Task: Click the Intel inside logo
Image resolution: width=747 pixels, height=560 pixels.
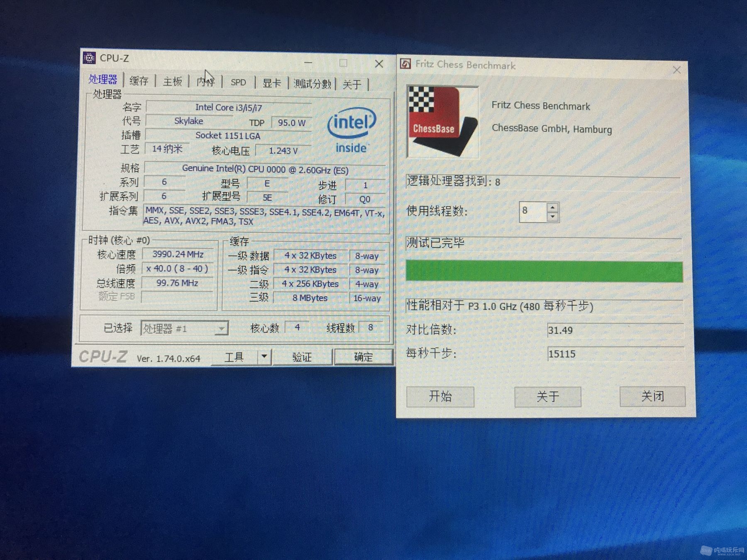Action: point(352,130)
